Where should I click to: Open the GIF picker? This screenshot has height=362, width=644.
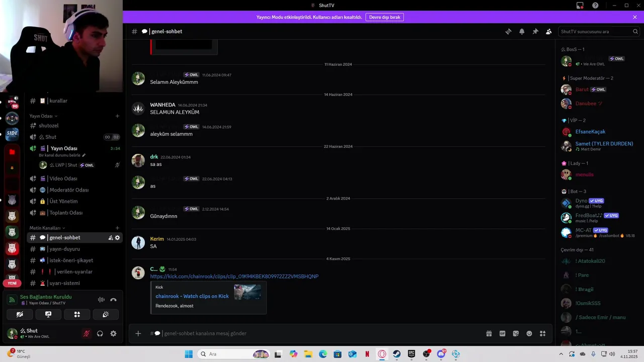[502, 333]
